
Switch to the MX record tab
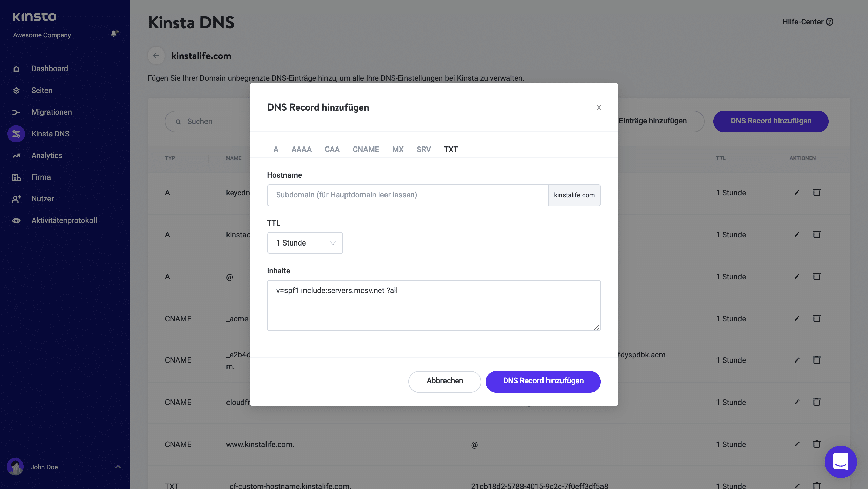pos(398,150)
